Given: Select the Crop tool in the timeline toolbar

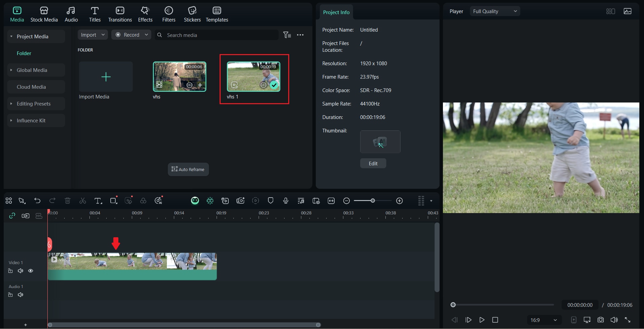Looking at the screenshot, I should 114,200.
